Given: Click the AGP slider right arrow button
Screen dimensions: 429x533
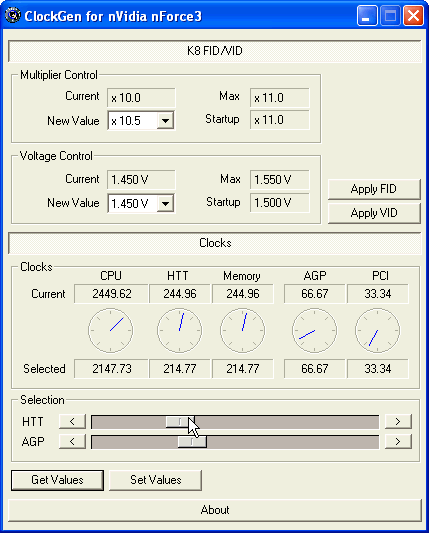Looking at the screenshot, I should point(398,442).
